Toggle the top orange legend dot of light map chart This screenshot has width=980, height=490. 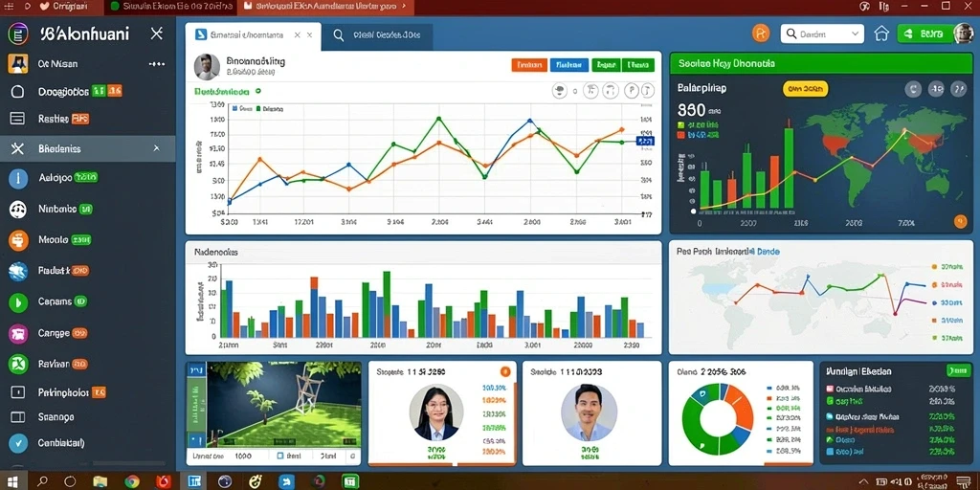pyautogui.click(x=934, y=266)
